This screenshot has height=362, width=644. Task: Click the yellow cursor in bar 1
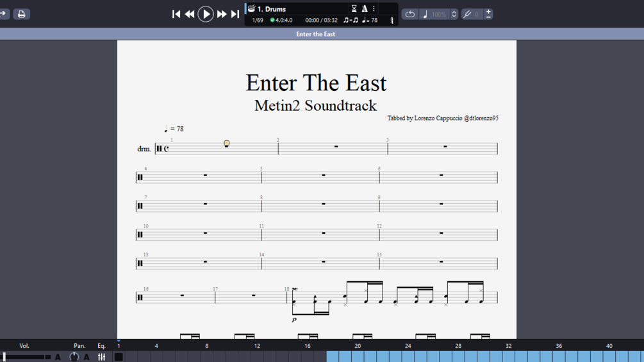tap(226, 144)
